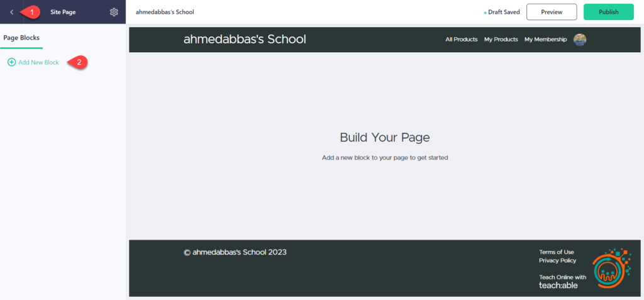
Task: Click the school title in site header
Action: point(245,40)
